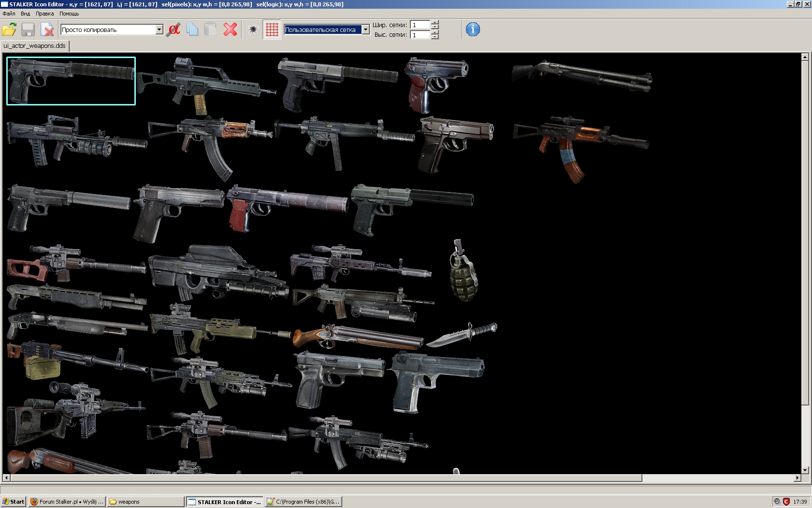Increase grid width with up spinner arrow
Image resolution: width=812 pixels, height=508 pixels.
point(435,22)
